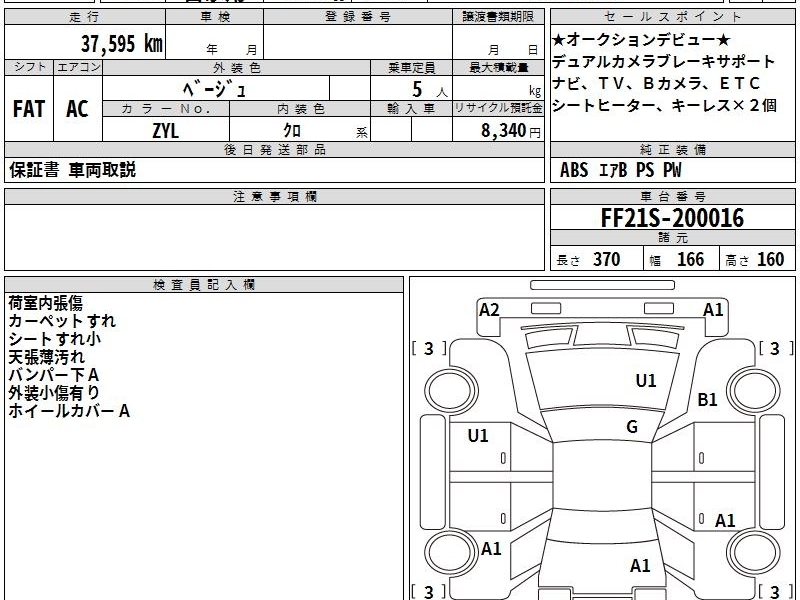Screen dimensions: 800x600
Task: Click the ★オークションデビュー★ line
Action: [641, 39]
